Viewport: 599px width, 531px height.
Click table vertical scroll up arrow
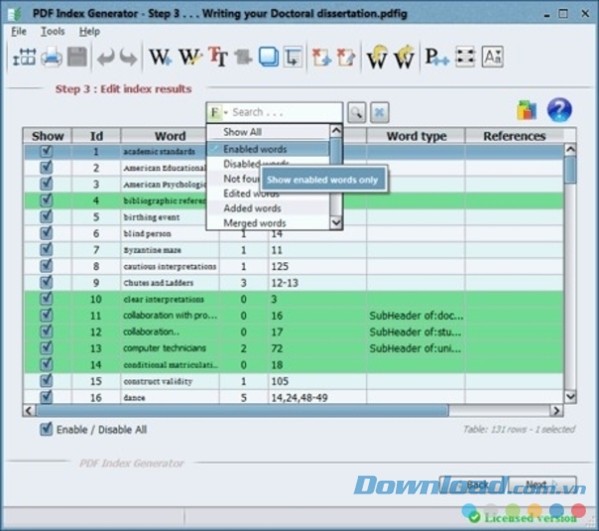[x=570, y=150]
